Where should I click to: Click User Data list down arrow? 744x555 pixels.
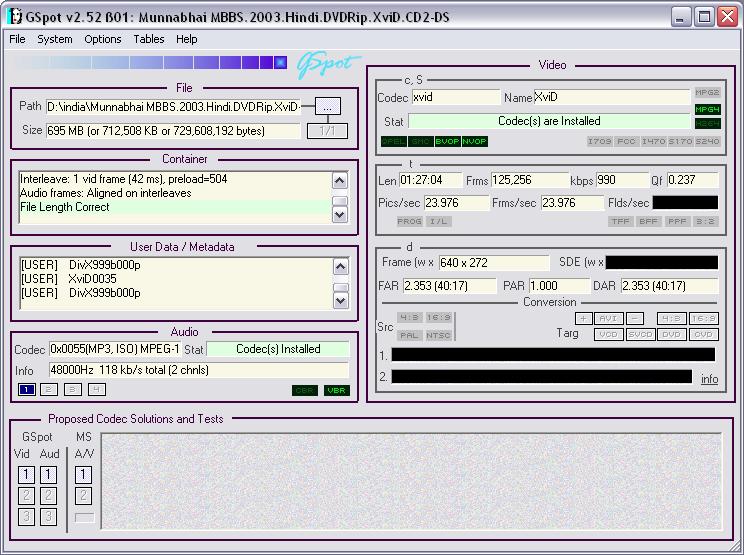click(341, 301)
